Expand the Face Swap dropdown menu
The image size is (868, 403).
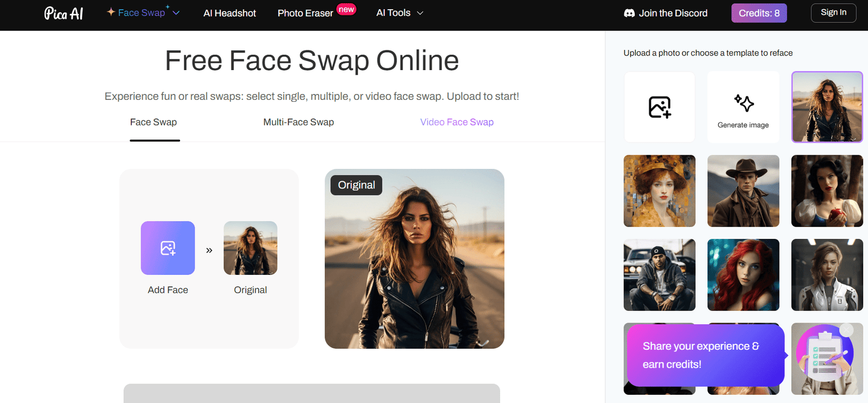(176, 13)
